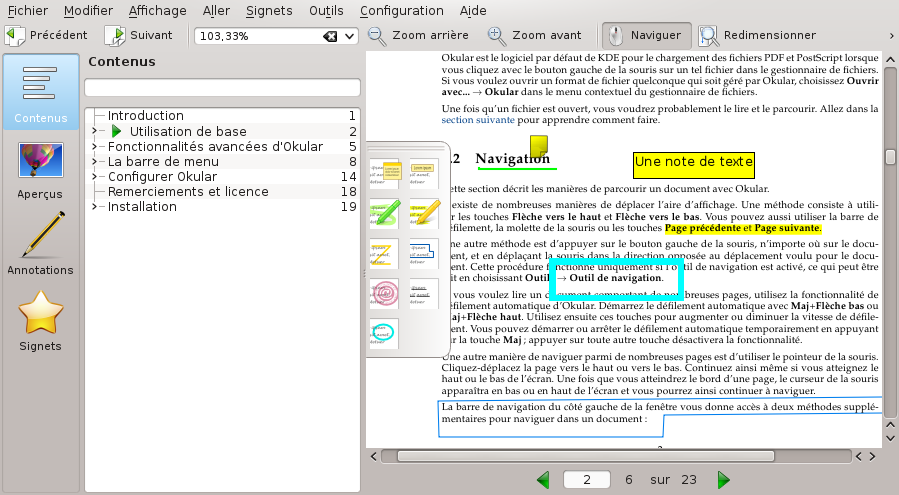The image size is (899, 495).
Task: Open the zoom level dropdown
Action: [350, 36]
